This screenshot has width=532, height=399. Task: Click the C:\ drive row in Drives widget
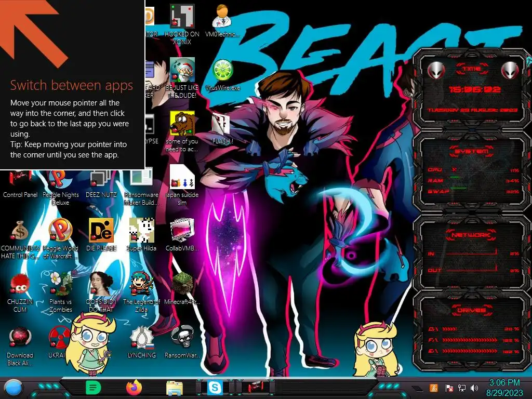click(473, 329)
